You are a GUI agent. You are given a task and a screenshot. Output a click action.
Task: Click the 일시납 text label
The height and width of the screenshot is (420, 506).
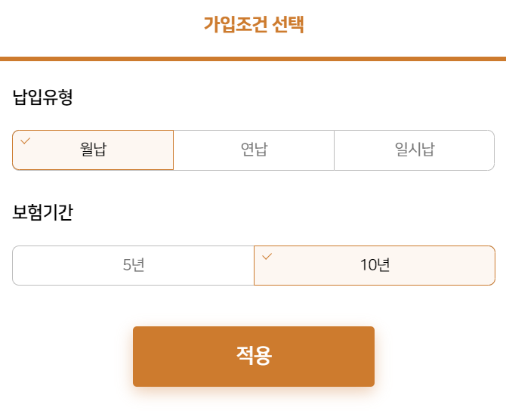(415, 149)
